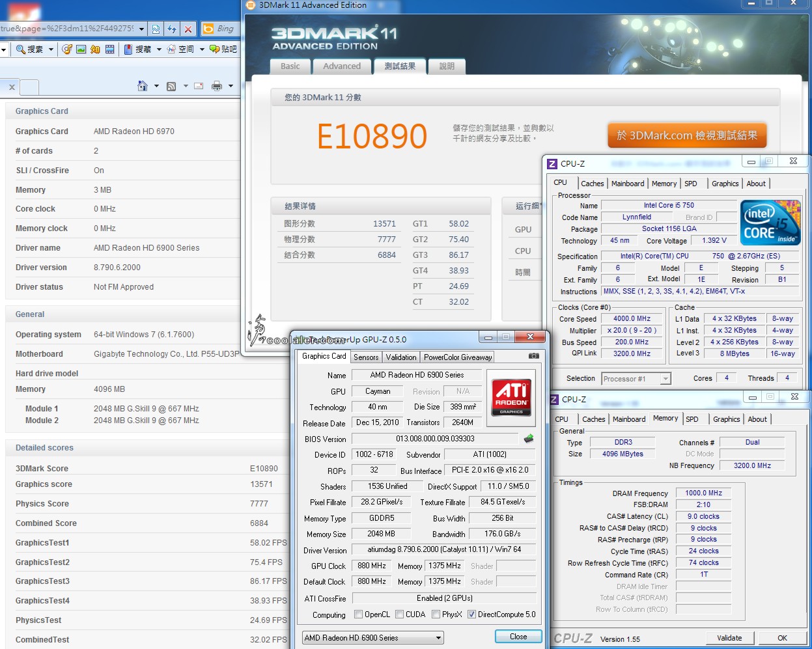Click the orange Bing search provider icon
Screen dimensions: 812x649
pos(208,29)
